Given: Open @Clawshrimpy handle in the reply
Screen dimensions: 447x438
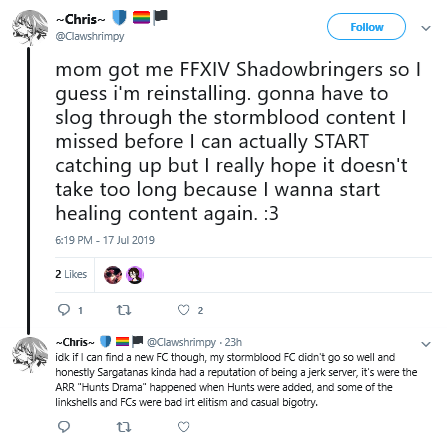Looking at the screenshot, I should (x=181, y=342).
